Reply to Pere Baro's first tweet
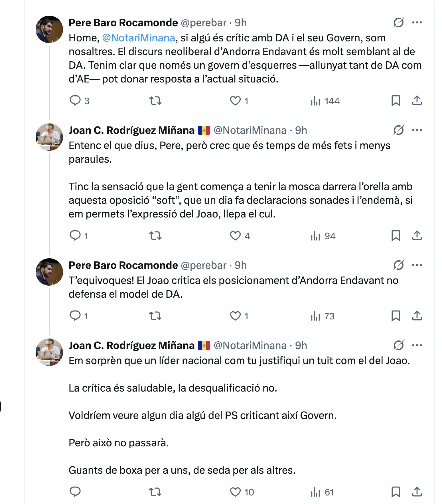 pos(75,101)
